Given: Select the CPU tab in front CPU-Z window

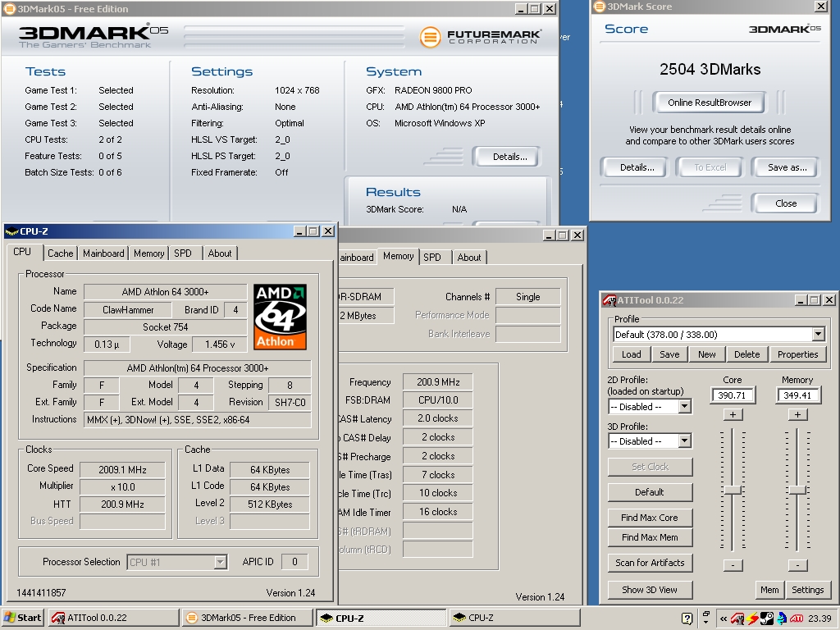Looking at the screenshot, I should pyautogui.click(x=22, y=252).
